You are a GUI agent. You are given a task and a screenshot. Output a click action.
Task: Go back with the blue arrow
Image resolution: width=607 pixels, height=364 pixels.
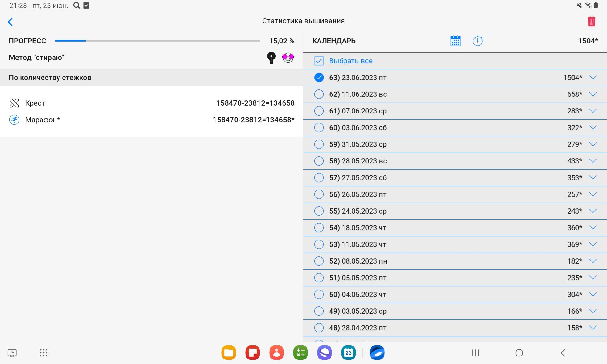(x=10, y=22)
